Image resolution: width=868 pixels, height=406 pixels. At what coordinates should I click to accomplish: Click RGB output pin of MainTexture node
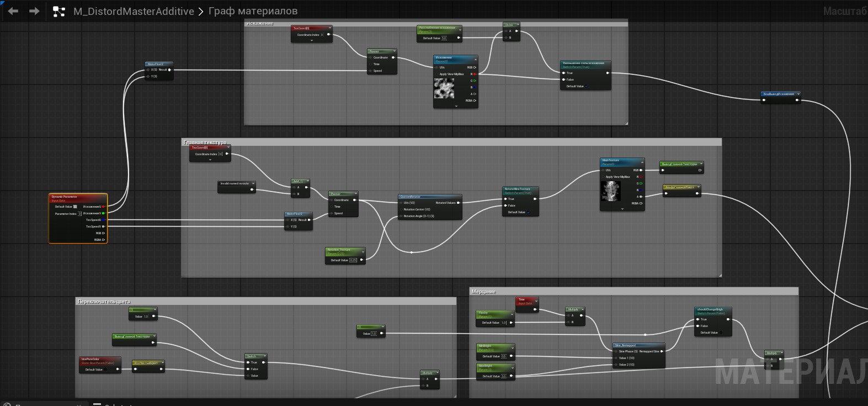coord(641,170)
